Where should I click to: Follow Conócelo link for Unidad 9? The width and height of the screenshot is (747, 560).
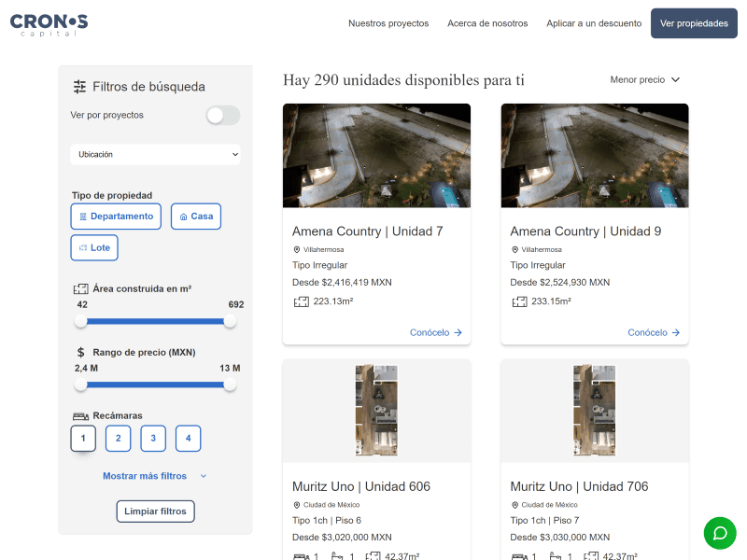654,333
